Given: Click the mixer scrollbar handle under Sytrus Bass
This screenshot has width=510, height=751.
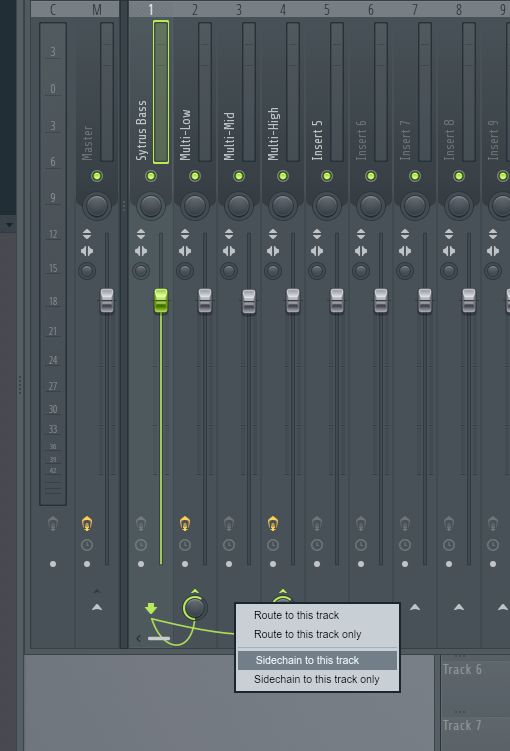Looking at the screenshot, I should coord(159,638).
